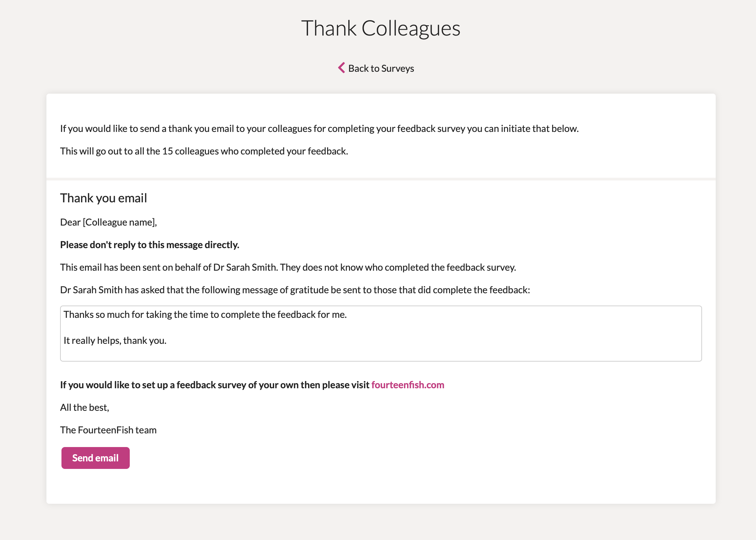Click 'The FourteenFish team' signature

pos(108,430)
